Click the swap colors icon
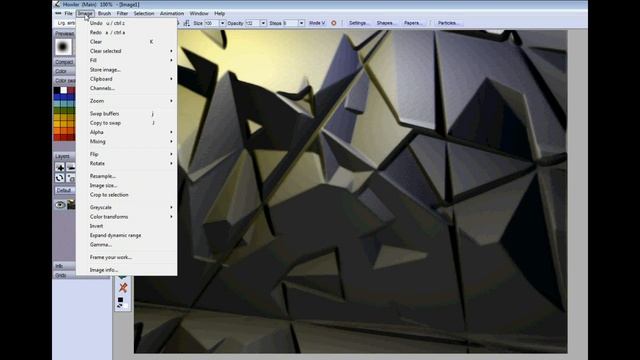This screenshot has width=640, height=360. tap(120, 306)
